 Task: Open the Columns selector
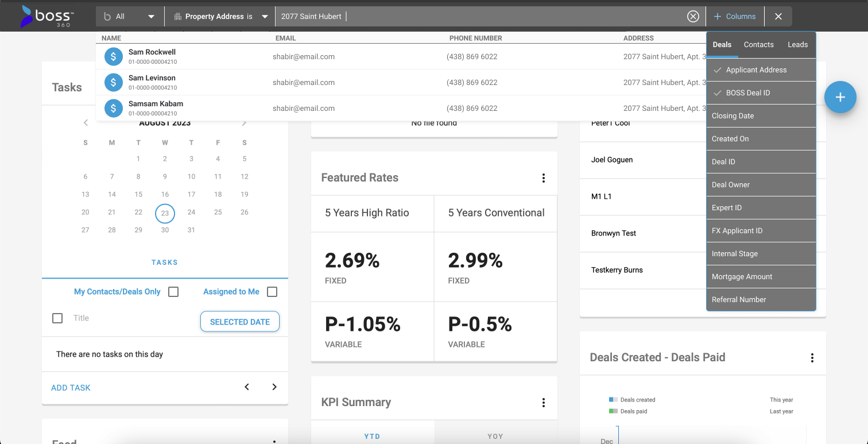click(x=735, y=17)
